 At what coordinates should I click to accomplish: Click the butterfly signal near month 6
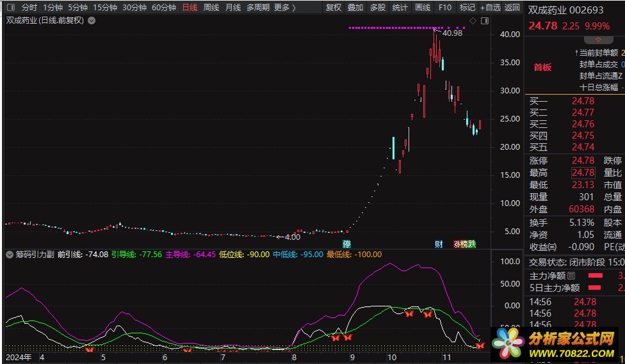pyautogui.click(x=188, y=350)
